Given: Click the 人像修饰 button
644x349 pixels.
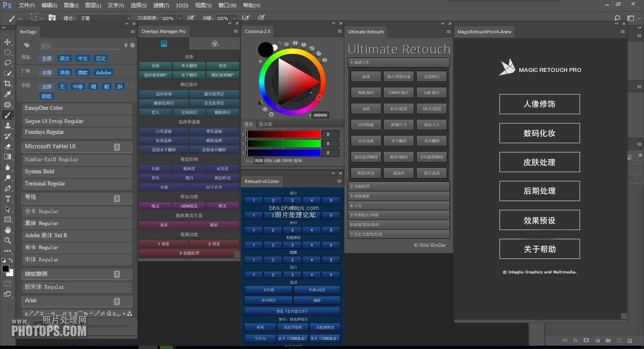Looking at the screenshot, I should tap(539, 104).
